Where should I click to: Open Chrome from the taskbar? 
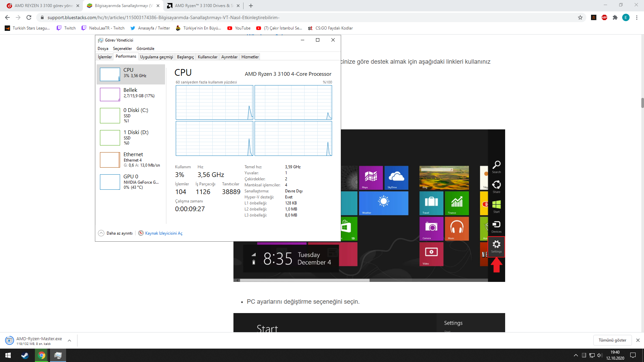(42, 355)
